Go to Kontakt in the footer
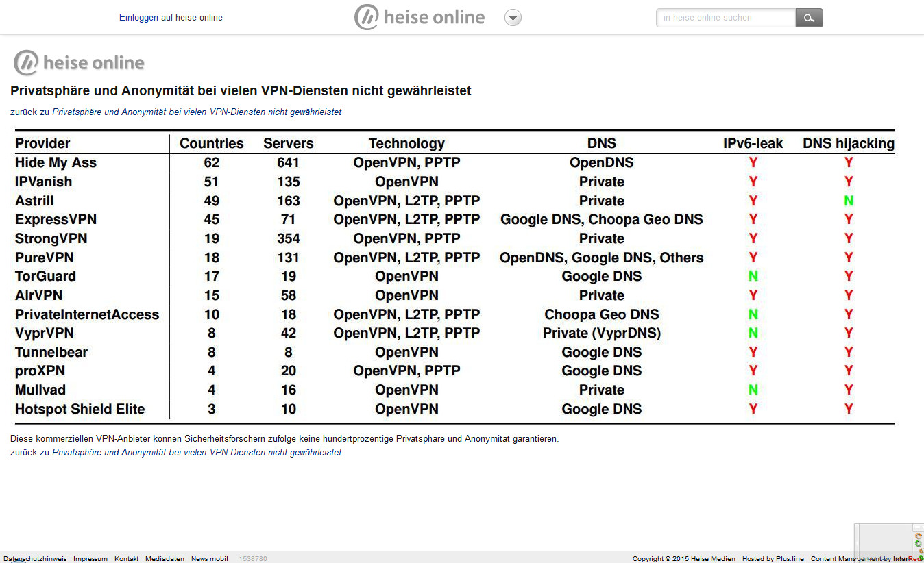The height and width of the screenshot is (563, 924). [126, 559]
